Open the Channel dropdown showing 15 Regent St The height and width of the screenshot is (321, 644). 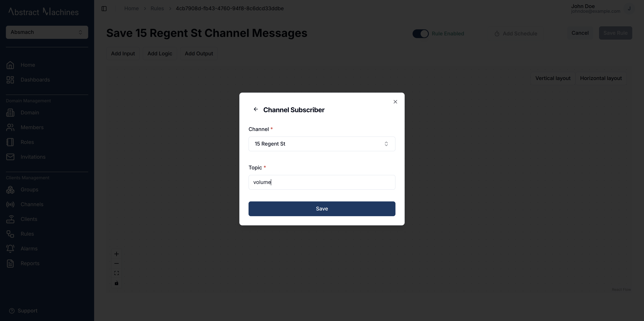click(322, 144)
